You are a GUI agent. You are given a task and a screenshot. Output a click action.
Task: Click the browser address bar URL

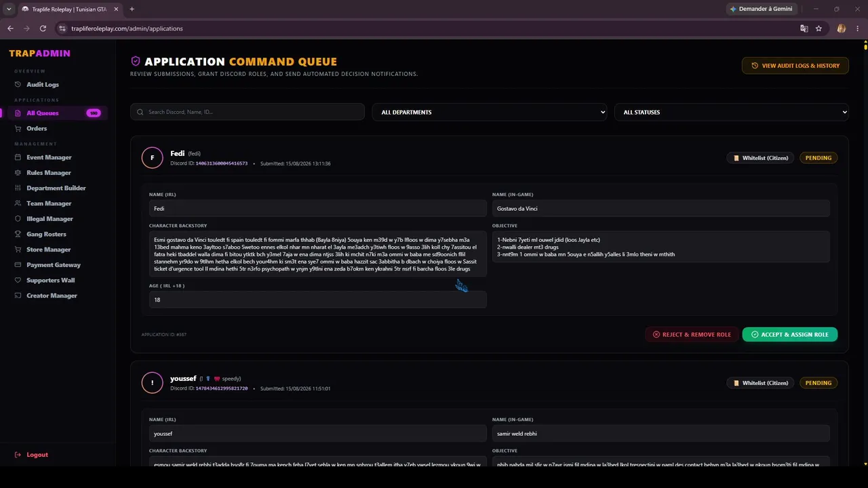[x=127, y=28]
